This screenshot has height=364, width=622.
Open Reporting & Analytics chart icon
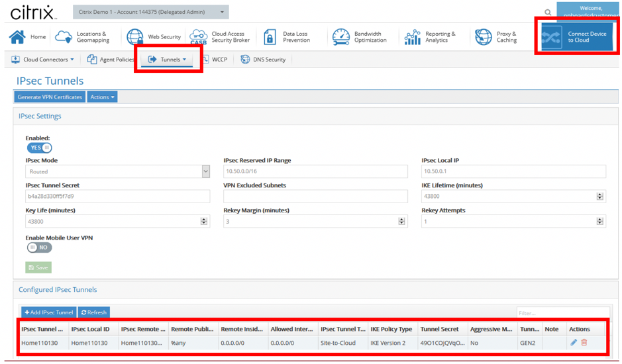pyautogui.click(x=412, y=37)
